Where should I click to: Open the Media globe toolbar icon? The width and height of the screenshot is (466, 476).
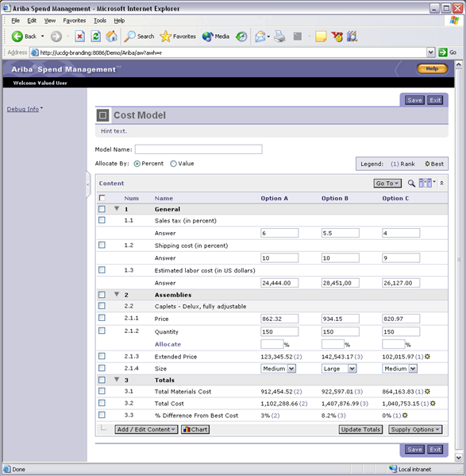click(208, 37)
